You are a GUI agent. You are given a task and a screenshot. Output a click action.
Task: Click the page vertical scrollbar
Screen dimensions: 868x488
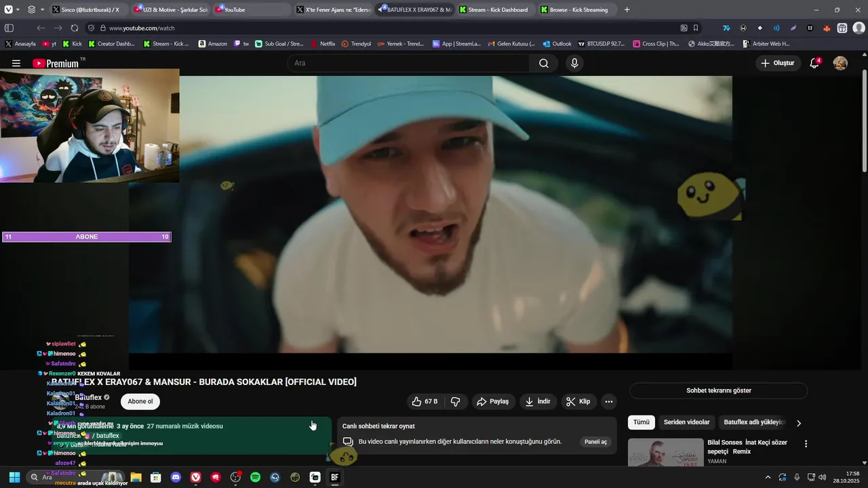click(x=864, y=122)
